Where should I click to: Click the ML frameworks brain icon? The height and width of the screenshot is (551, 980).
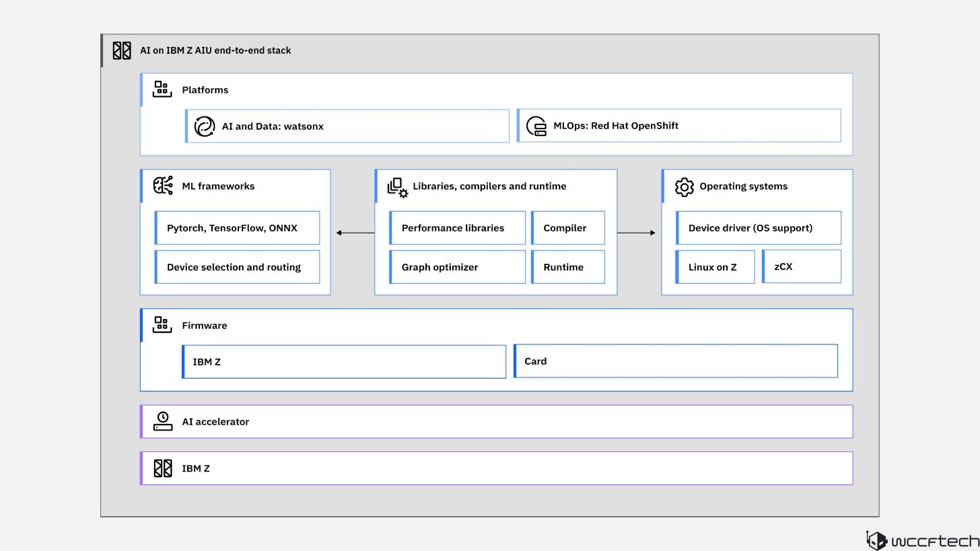point(163,186)
